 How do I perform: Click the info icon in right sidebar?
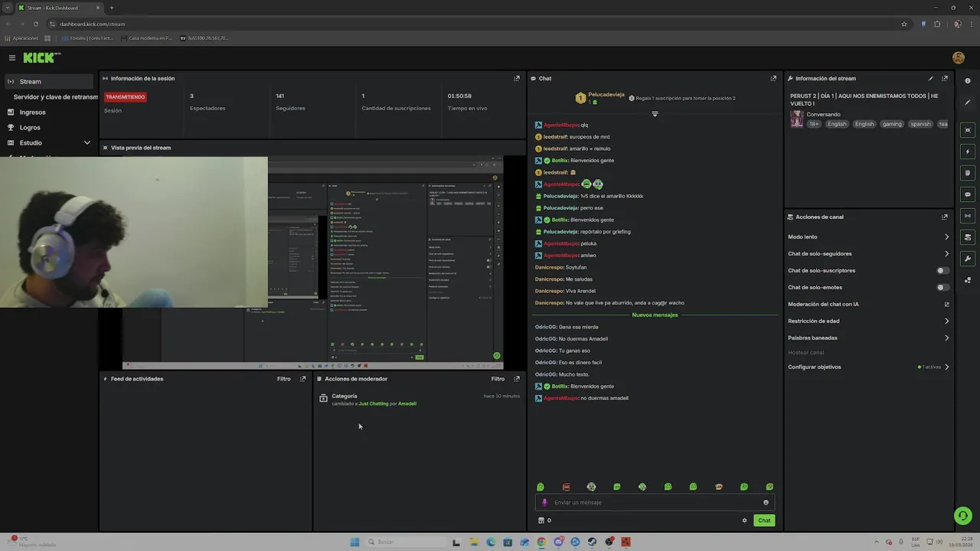coord(968,81)
